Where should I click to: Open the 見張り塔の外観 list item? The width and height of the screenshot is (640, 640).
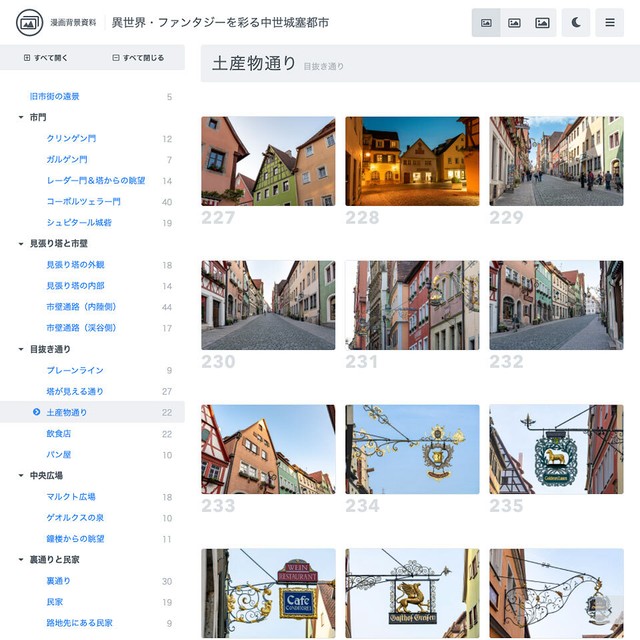[75, 265]
